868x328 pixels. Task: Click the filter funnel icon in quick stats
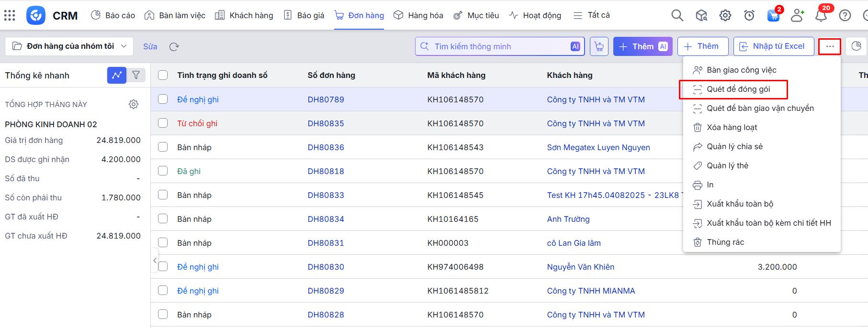coord(136,75)
